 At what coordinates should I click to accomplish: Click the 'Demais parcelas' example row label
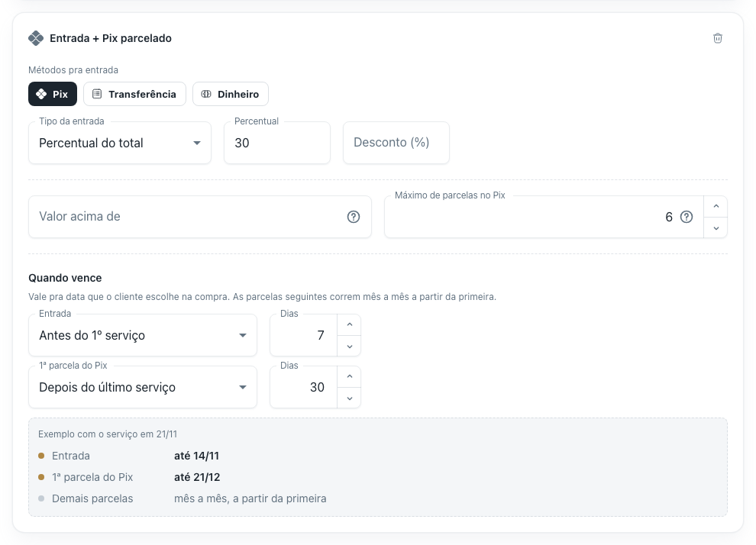coord(92,498)
